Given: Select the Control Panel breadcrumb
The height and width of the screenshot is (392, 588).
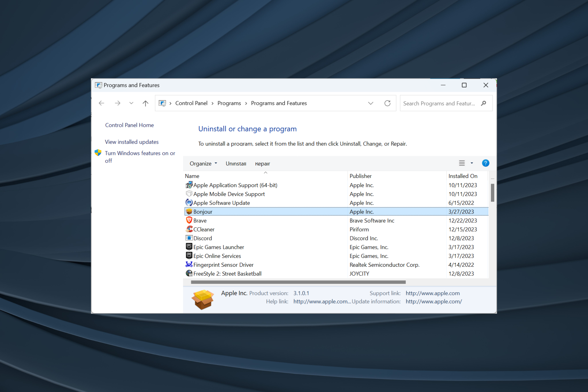Looking at the screenshot, I should click(x=191, y=103).
